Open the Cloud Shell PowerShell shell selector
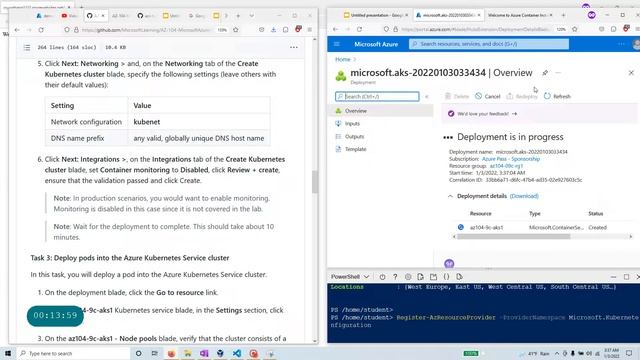 [350, 277]
